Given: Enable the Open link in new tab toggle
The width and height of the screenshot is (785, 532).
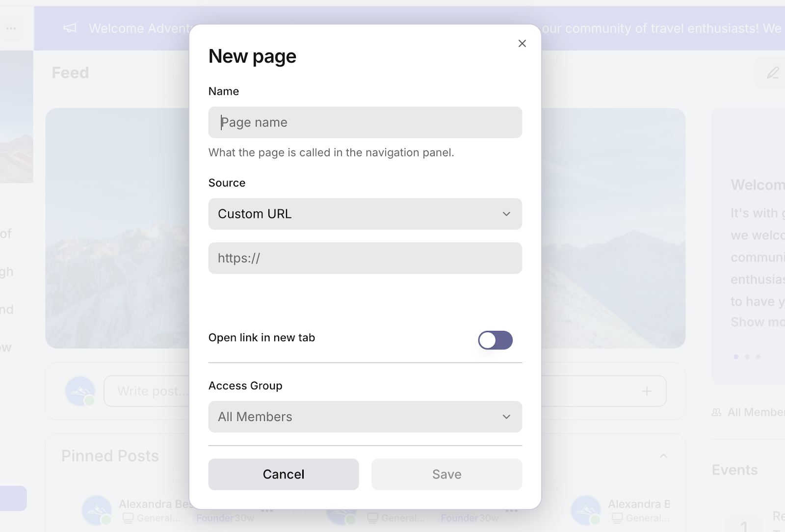Looking at the screenshot, I should click(496, 340).
